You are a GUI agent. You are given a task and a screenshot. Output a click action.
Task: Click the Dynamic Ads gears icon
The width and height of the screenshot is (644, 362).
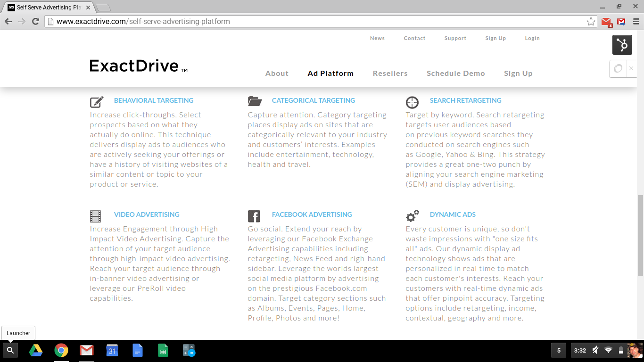tap(413, 216)
